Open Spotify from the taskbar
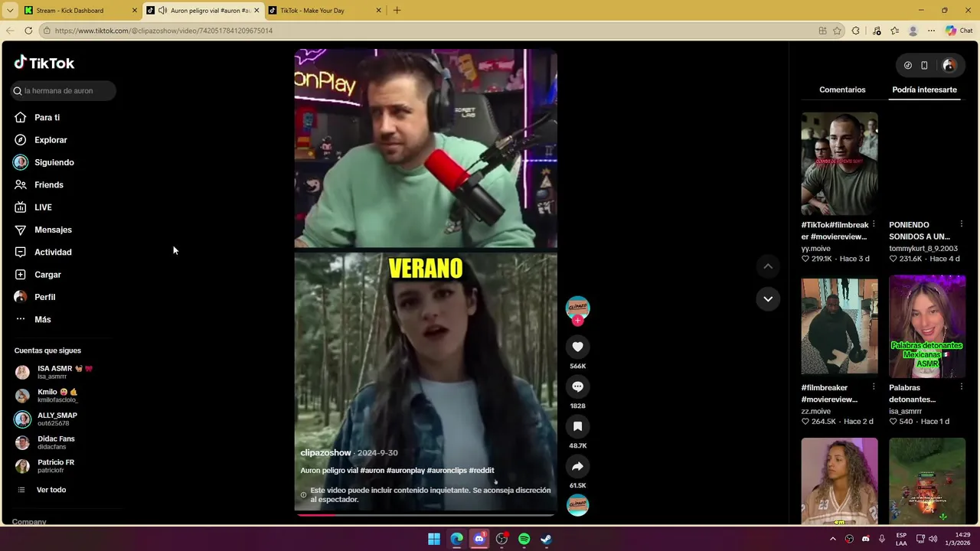Image resolution: width=980 pixels, height=551 pixels. (x=524, y=539)
